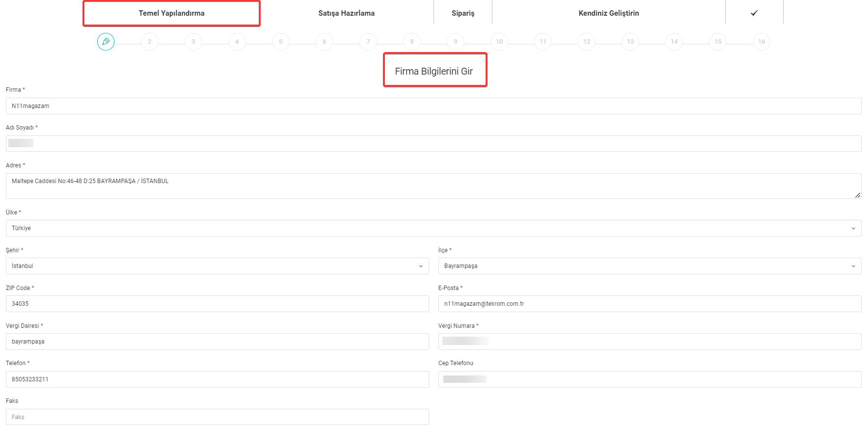
Task: Click the Firma Bilgilerini Gir heading
Action: tap(434, 71)
